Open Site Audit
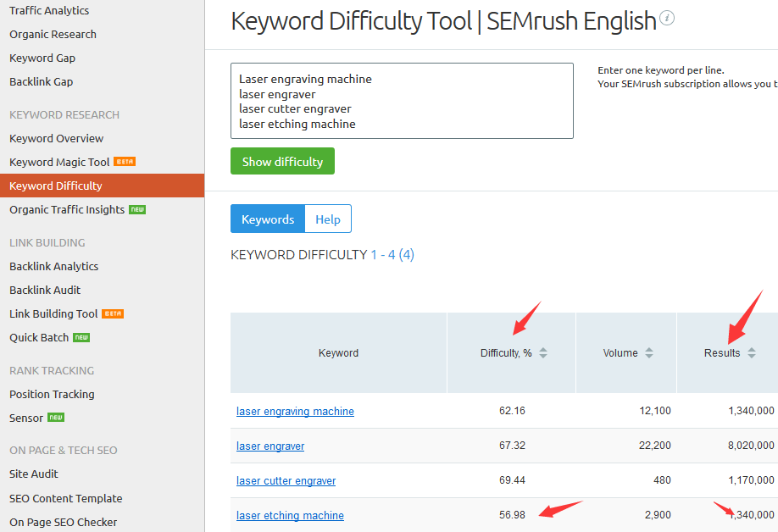The image size is (778, 532). [34, 474]
